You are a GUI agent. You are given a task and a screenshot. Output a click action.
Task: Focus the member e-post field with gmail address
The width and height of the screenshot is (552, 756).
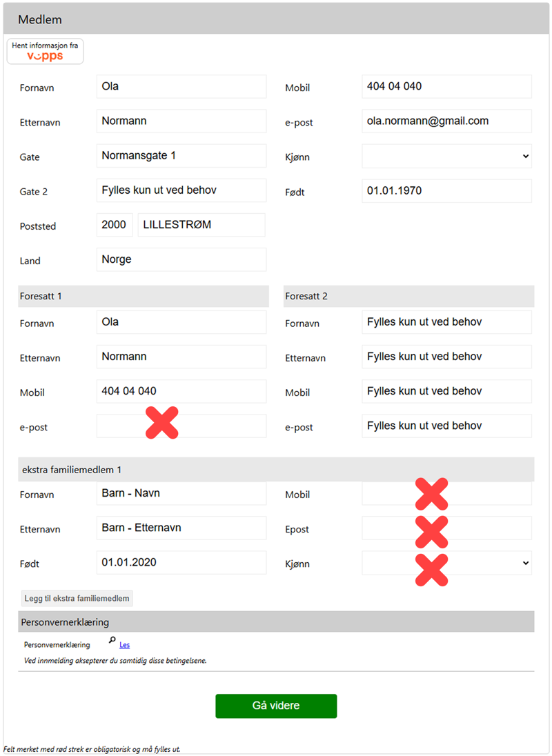tap(446, 121)
